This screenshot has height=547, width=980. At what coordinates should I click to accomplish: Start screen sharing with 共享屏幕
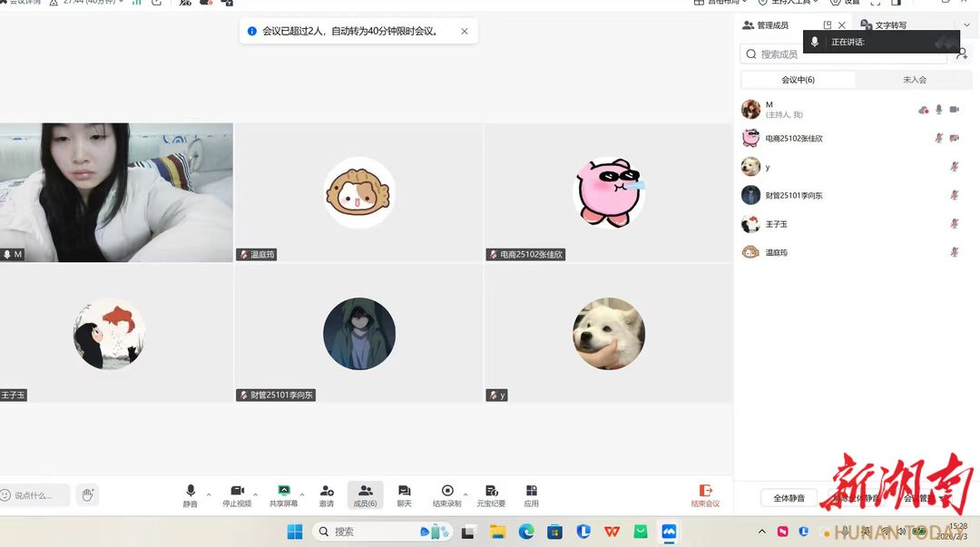[283, 494]
